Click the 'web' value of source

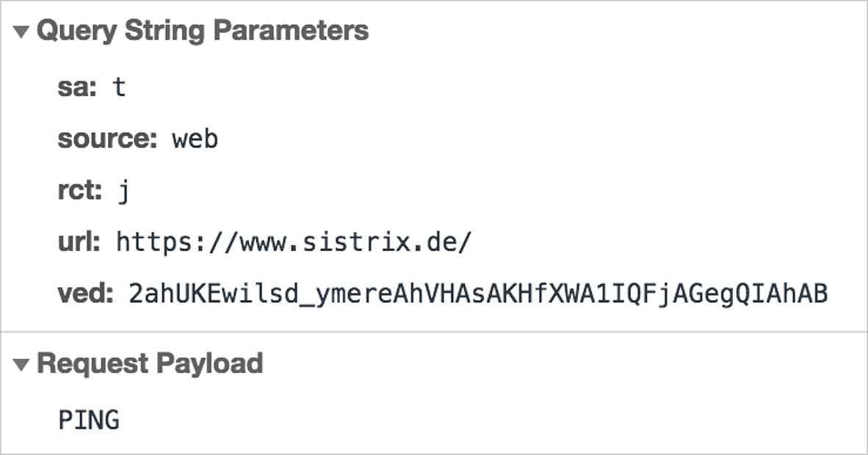tap(195, 139)
